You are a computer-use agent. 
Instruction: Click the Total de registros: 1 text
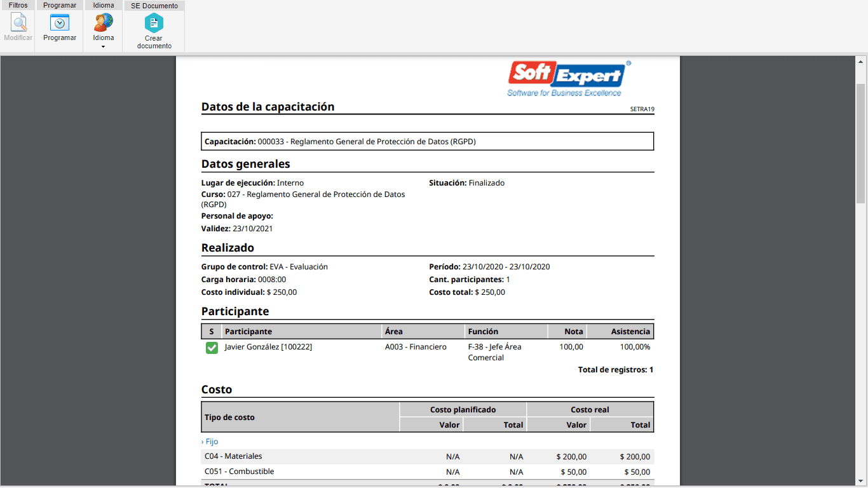pyautogui.click(x=616, y=370)
